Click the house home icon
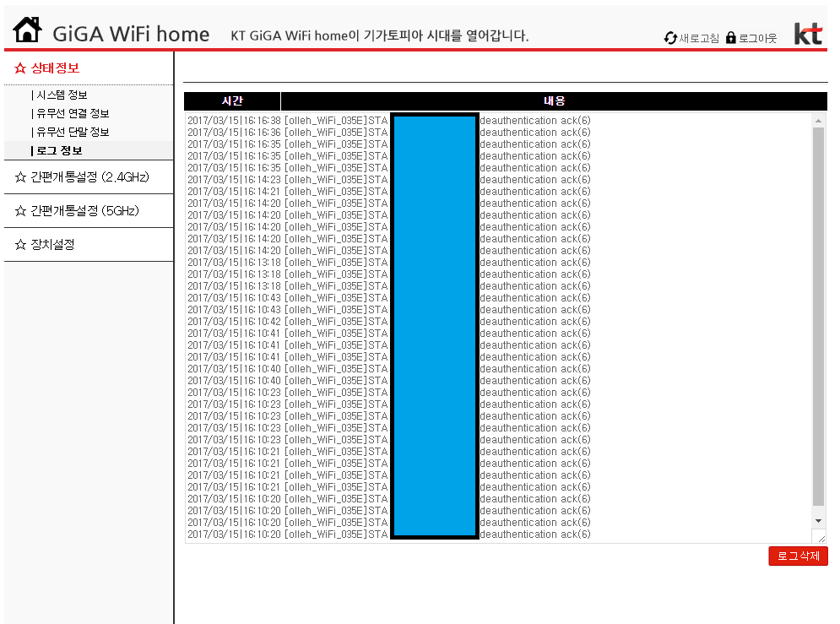 (27, 30)
